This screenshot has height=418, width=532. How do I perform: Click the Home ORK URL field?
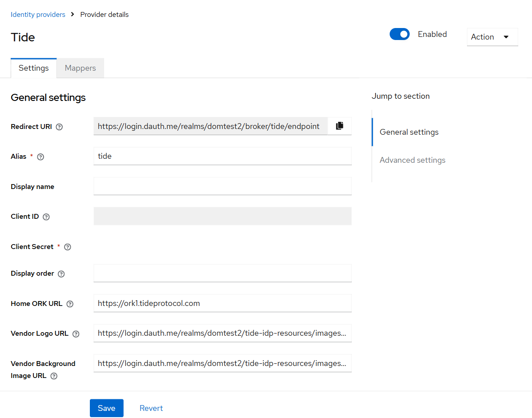click(x=222, y=303)
